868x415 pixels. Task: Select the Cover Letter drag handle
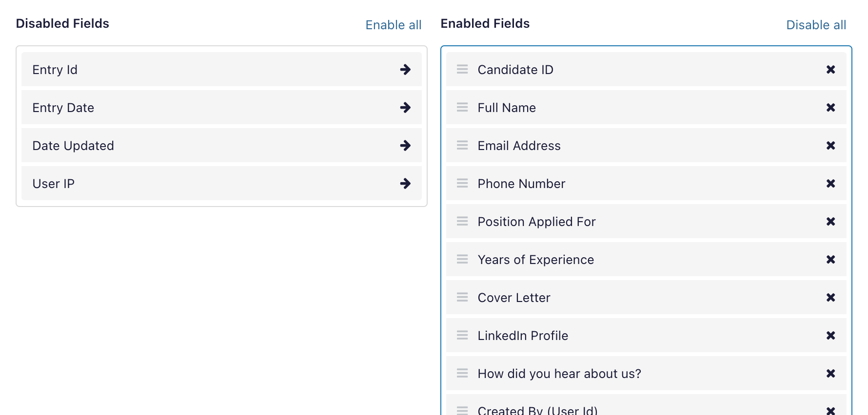pos(462,298)
